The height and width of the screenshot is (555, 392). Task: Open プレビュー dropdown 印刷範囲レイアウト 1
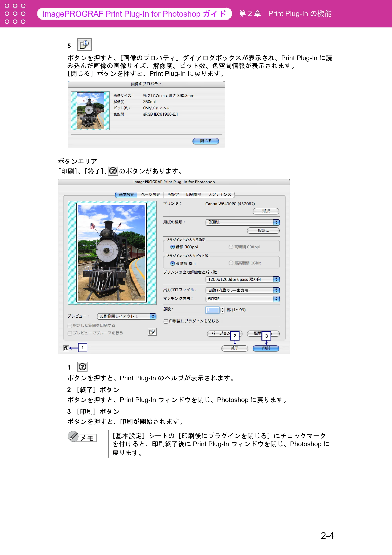pos(127,316)
